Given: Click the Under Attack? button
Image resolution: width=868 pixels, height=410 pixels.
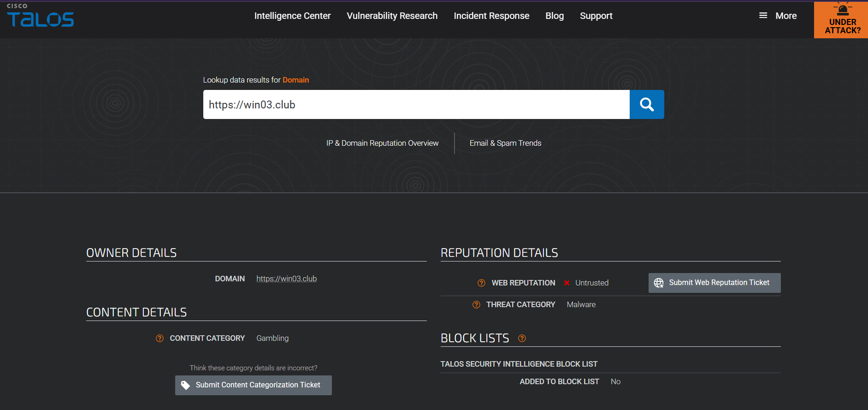Looking at the screenshot, I should (x=841, y=20).
